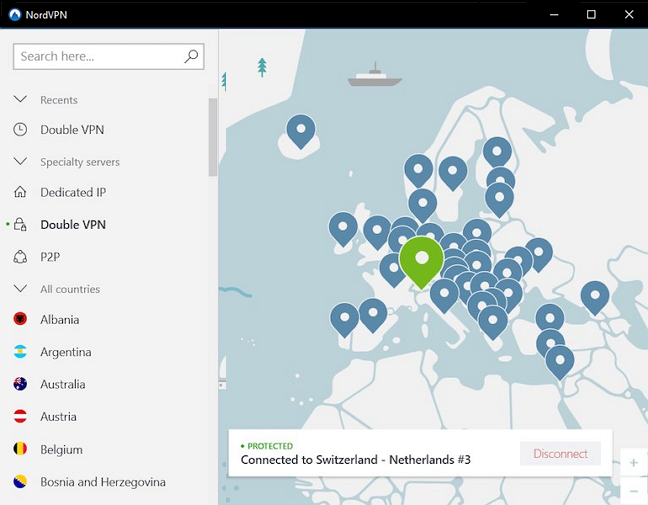Focus the Search here input field
The height and width of the screenshot is (505, 648).
(x=108, y=56)
